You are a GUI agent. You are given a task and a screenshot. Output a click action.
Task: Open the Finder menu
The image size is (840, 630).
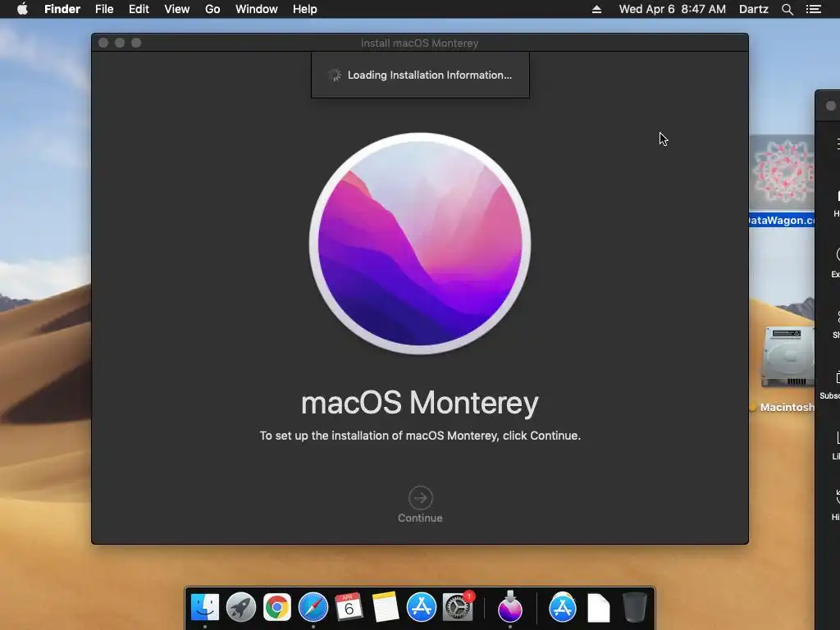coord(62,9)
